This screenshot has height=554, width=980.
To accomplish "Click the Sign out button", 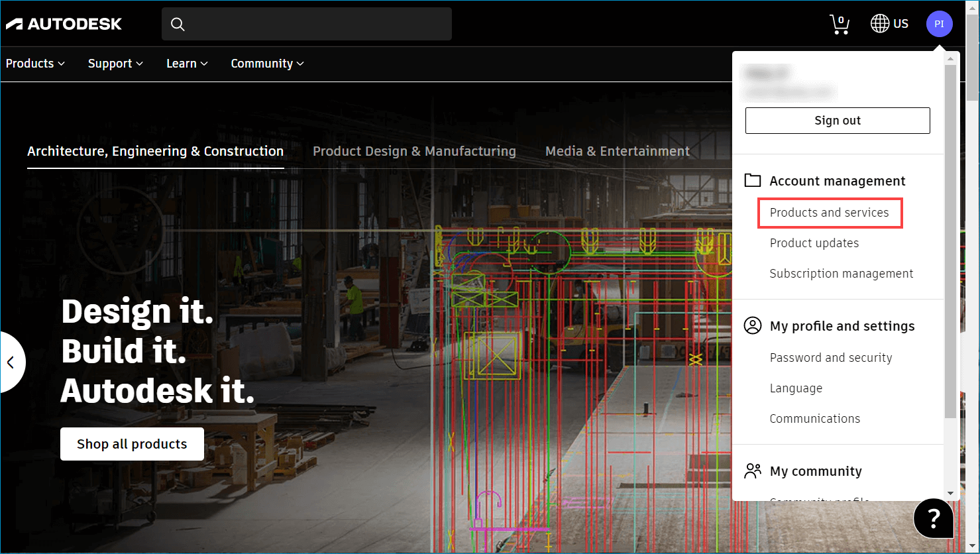I will [x=838, y=121].
